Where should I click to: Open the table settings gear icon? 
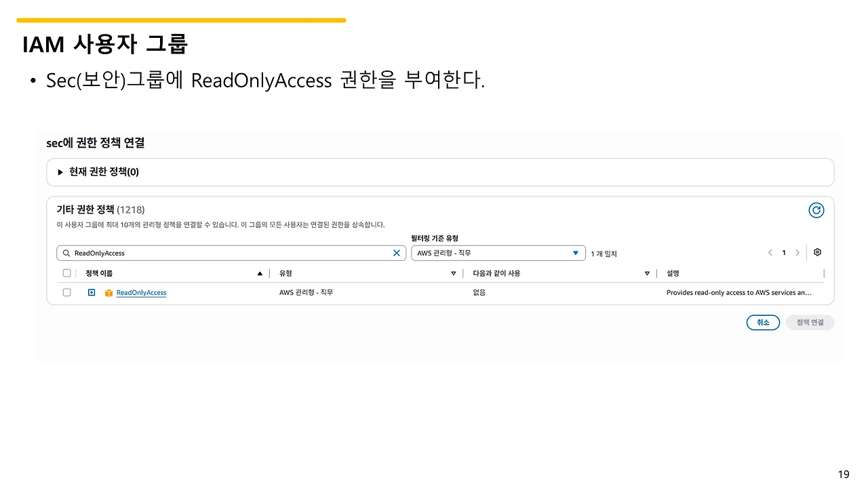tap(817, 252)
